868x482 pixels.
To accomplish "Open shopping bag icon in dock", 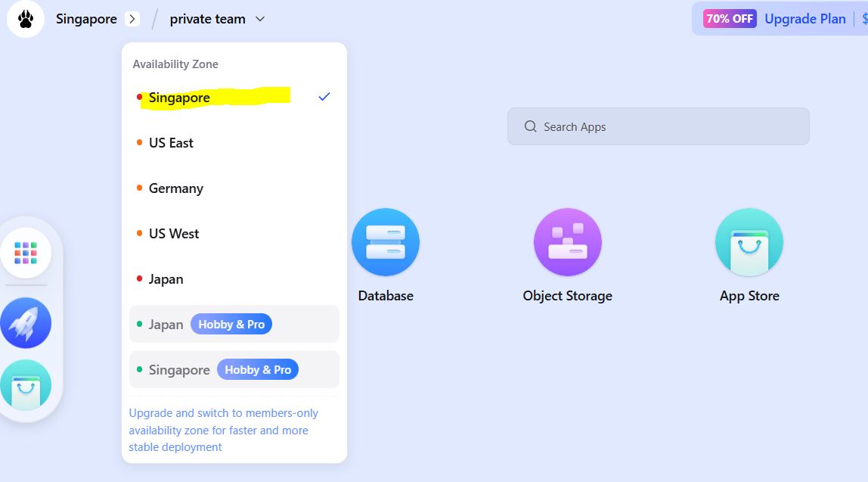I will pos(26,385).
